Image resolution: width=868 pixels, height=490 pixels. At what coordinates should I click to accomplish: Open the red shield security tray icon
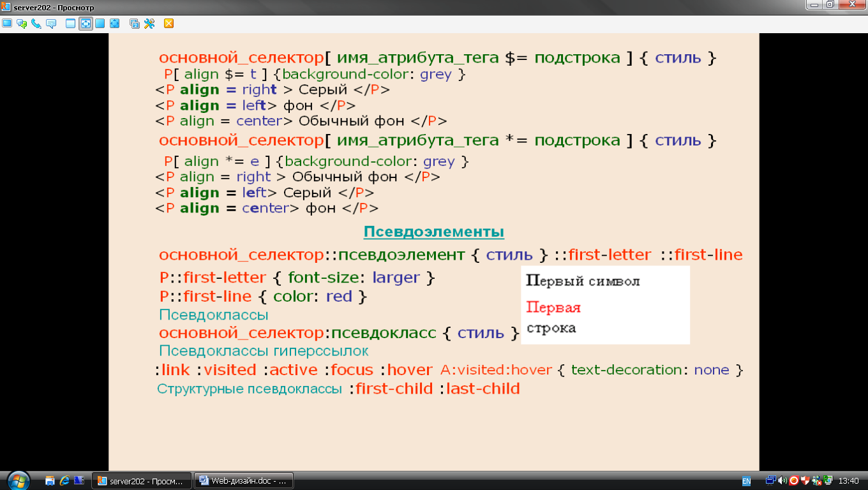tap(805, 480)
